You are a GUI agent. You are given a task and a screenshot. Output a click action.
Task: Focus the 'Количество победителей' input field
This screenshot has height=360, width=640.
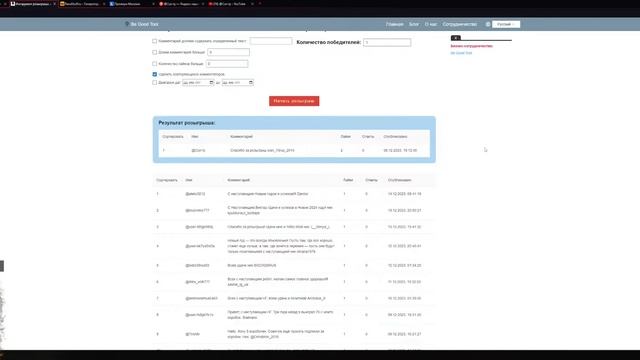click(387, 42)
